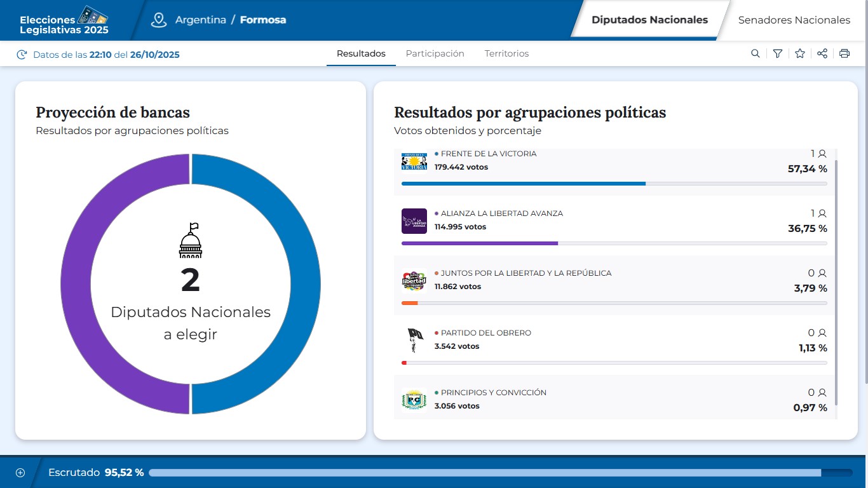Click the search magnifier icon

pyautogui.click(x=755, y=54)
